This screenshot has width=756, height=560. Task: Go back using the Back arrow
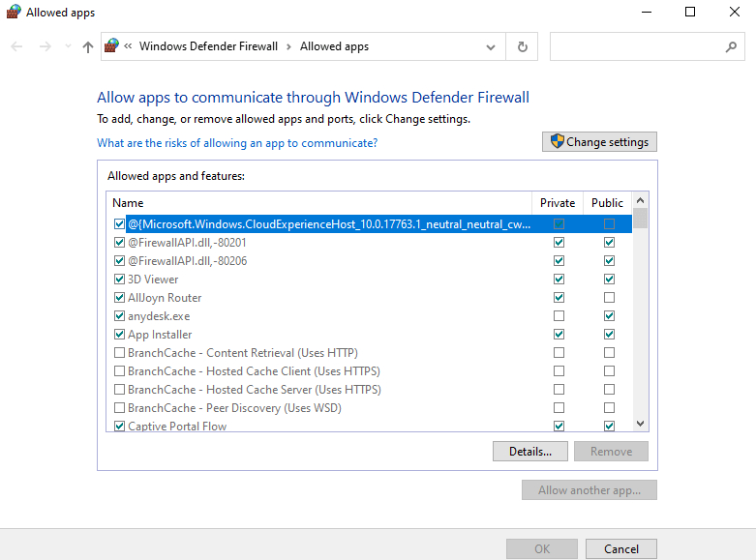[x=16, y=46]
